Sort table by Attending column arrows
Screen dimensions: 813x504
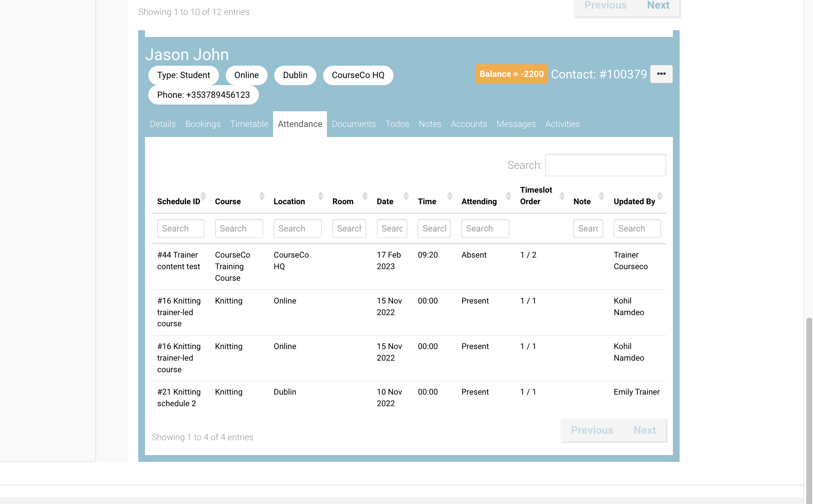tap(508, 196)
